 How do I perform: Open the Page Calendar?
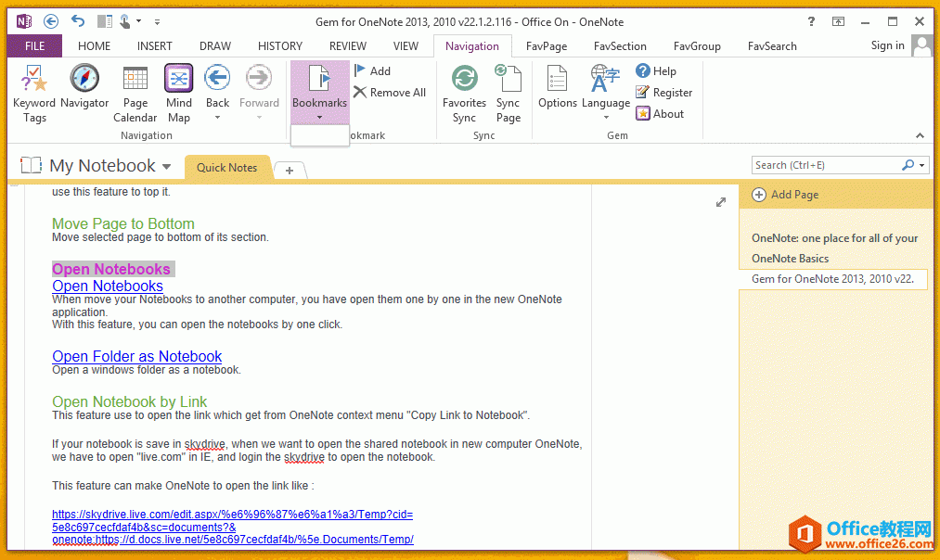click(135, 94)
